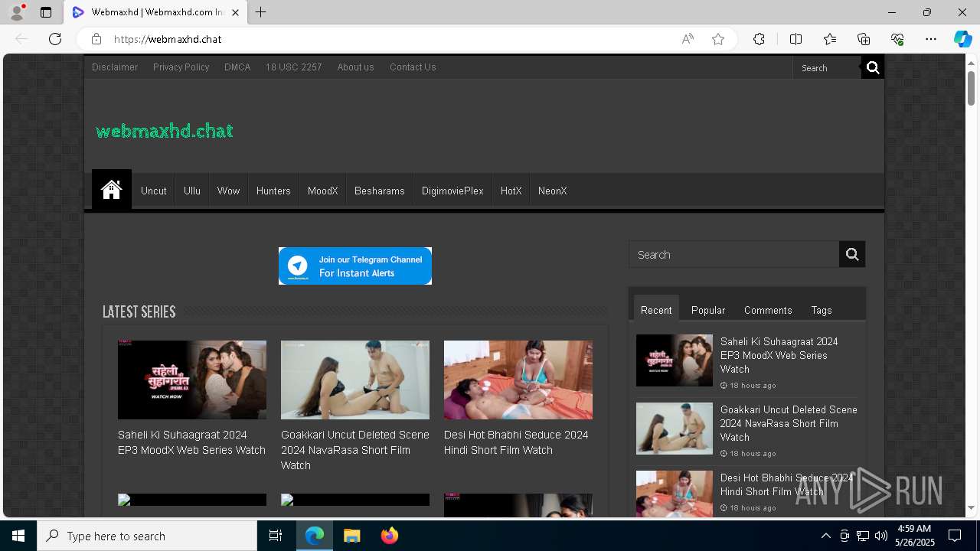Open the DMCA link

click(x=237, y=67)
